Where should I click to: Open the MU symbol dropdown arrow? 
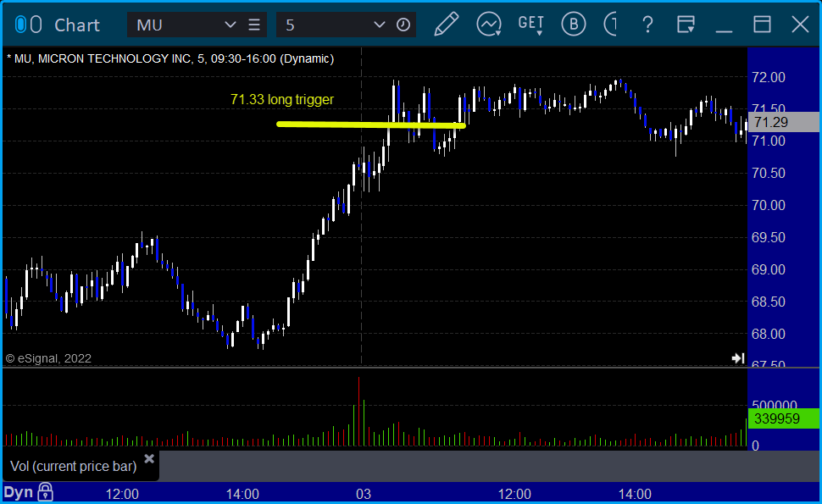(x=230, y=25)
